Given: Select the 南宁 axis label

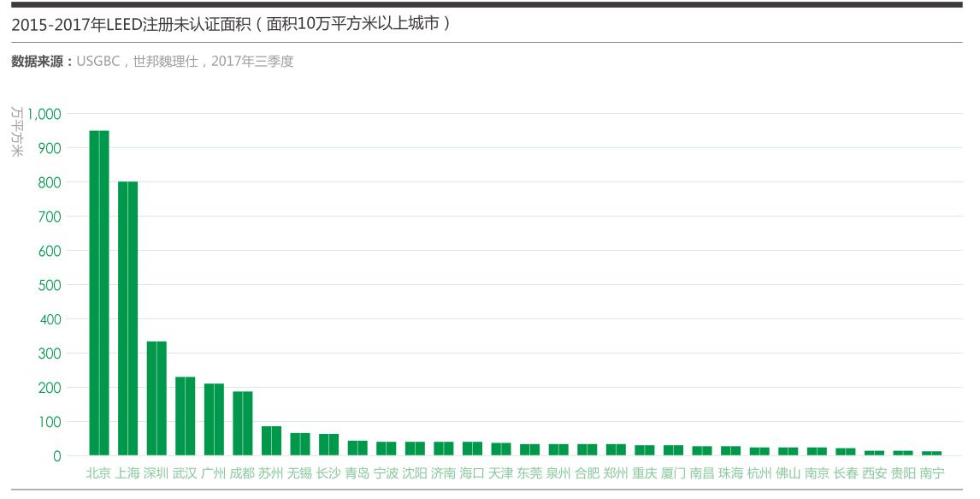Looking at the screenshot, I should (932, 473).
